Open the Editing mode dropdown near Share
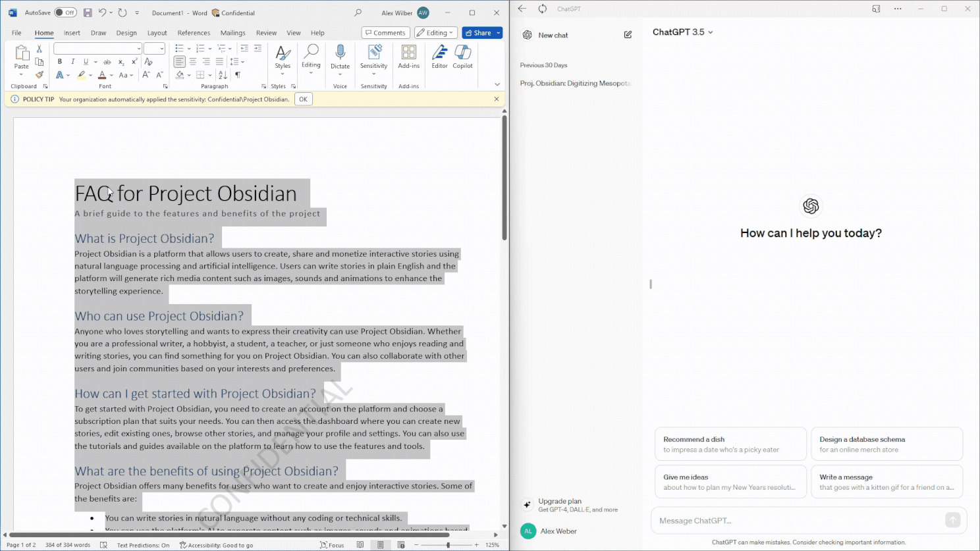Viewport: 980px width, 551px height. pyautogui.click(x=435, y=33)
